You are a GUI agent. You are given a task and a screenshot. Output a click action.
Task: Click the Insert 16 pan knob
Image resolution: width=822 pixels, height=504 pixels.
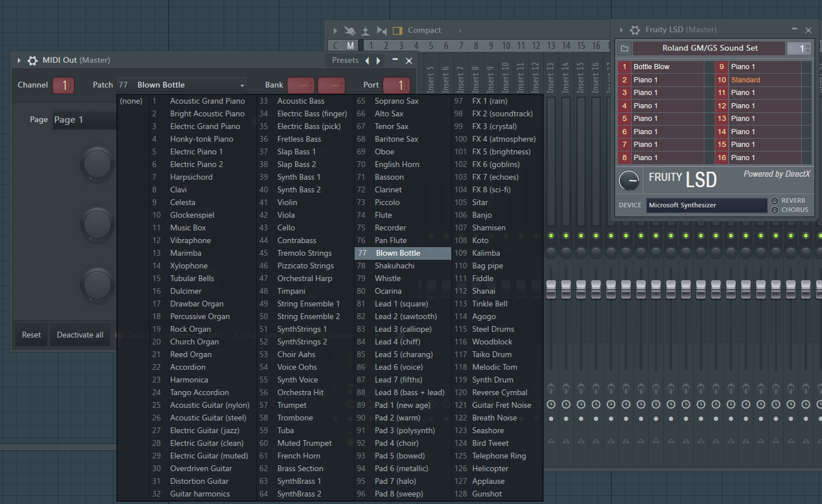pyautogui.click(x=596, y=252)
